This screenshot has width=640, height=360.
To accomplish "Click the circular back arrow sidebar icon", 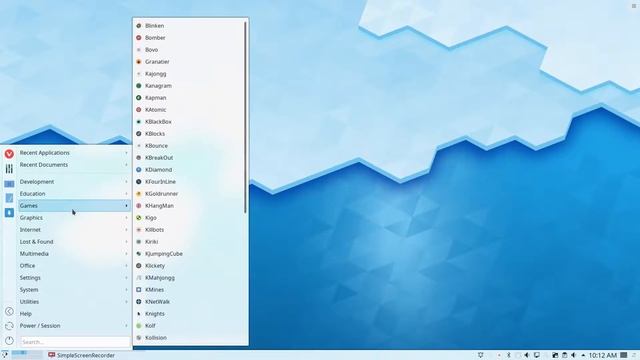I will coord(9,311).
